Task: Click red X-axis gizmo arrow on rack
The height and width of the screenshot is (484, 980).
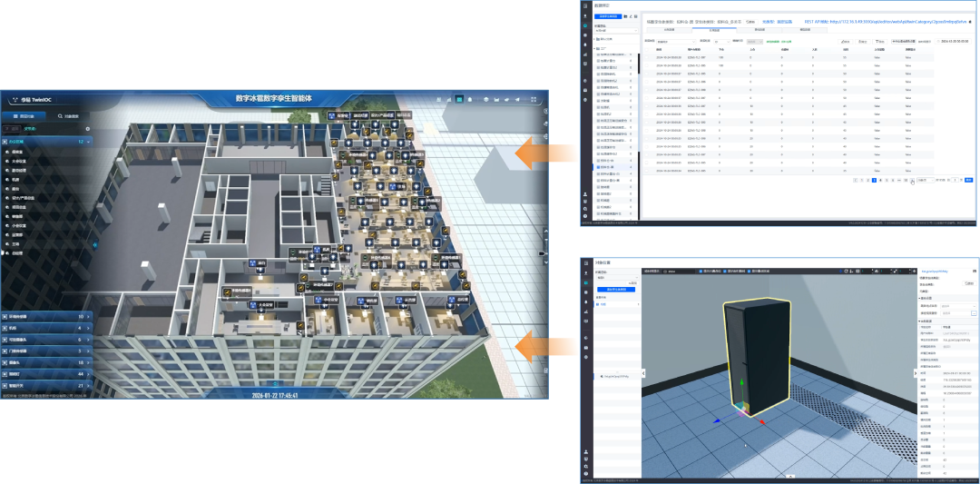Action: tap(762, 422)
